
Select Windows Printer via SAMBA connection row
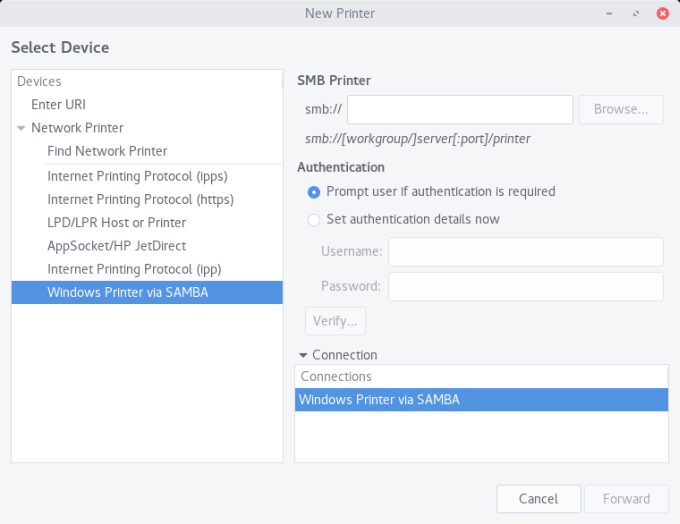480,400
